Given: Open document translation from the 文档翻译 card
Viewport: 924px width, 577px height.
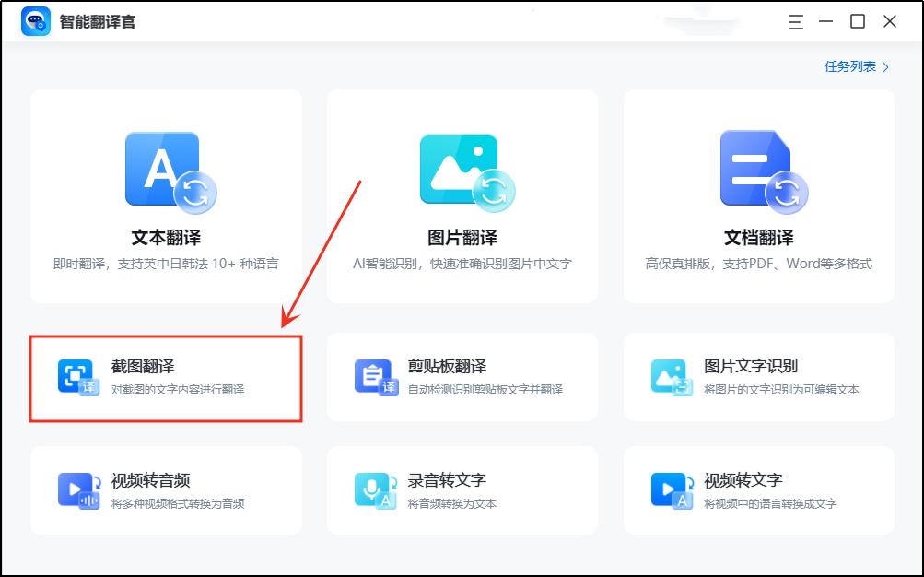Looking at the screenshot, I should [x=758, y=194].
